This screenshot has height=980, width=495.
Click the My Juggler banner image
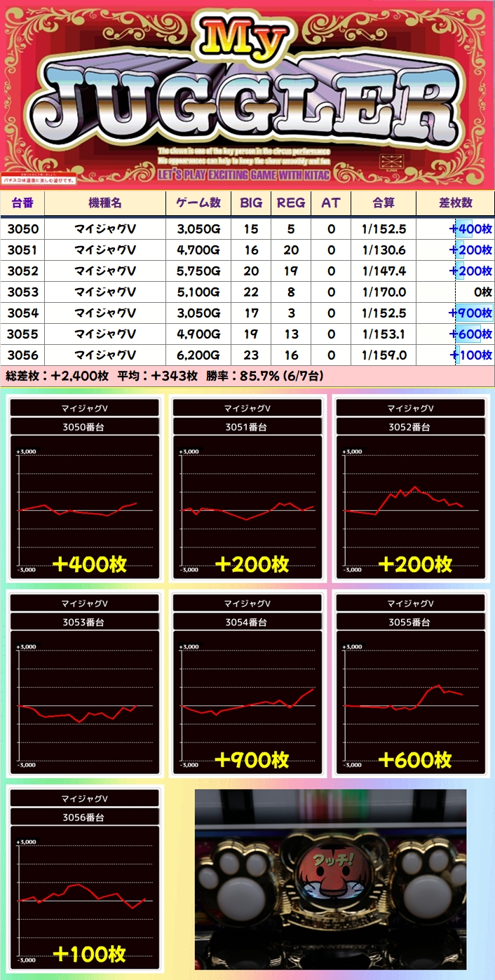click(247, 95)
